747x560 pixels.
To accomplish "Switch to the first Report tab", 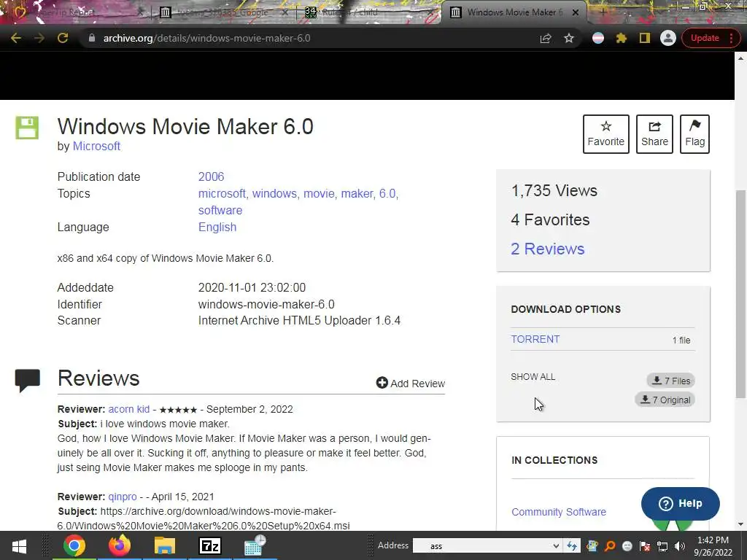I will [75, 12].
